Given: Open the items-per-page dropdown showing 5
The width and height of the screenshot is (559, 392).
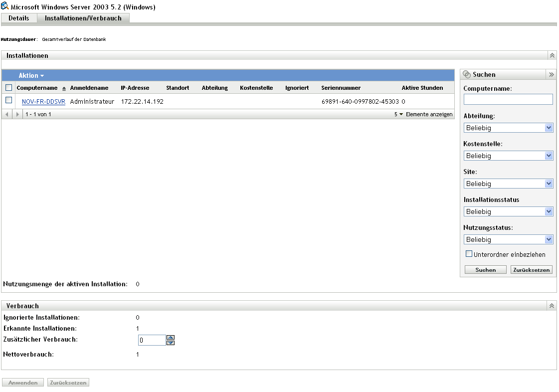Looking at the screenshot, I should pyautogui.click(x=398, y=114).
